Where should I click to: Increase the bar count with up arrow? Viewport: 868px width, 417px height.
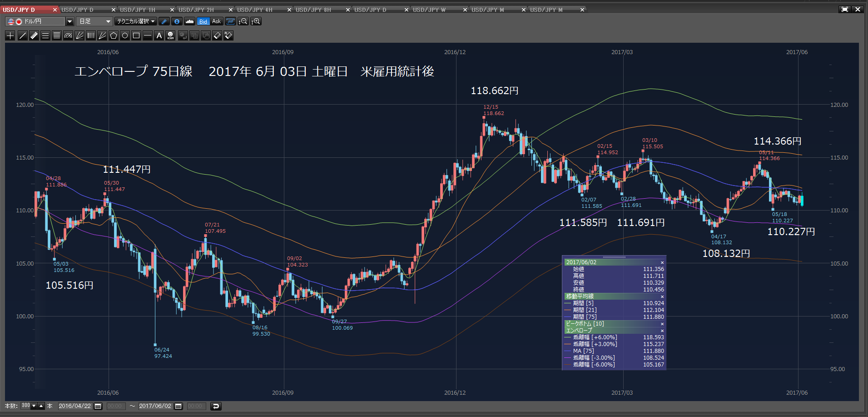click(x=41, y=406)
